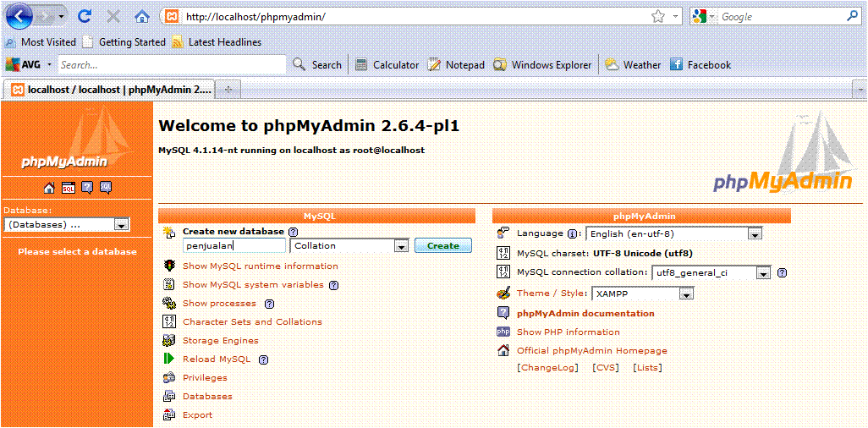Screen dimensions: 868x428
Task: Open phpMyAdmin documentation link
Action: click(x=585, y=313)
